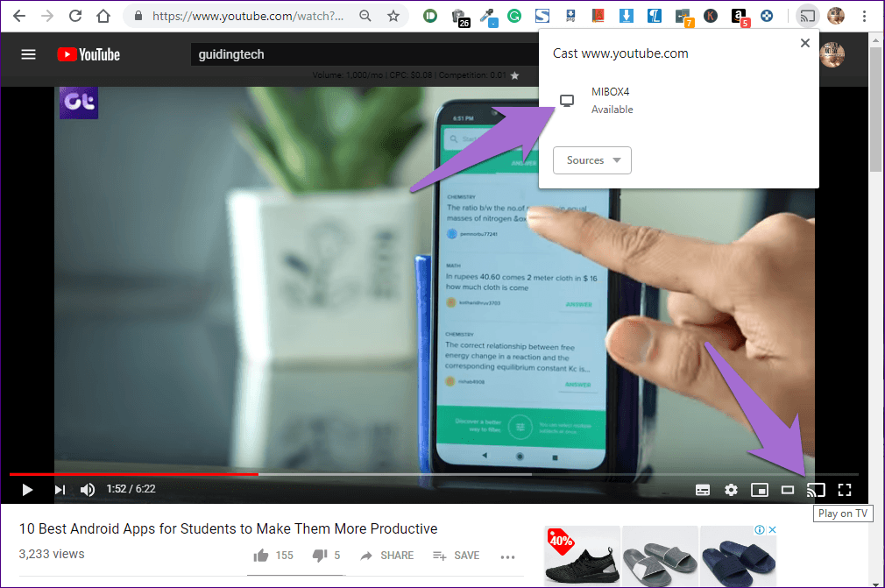Toggle miniplayer mode
The height and width of the screenshot is (588, 885).
[759, 490]
